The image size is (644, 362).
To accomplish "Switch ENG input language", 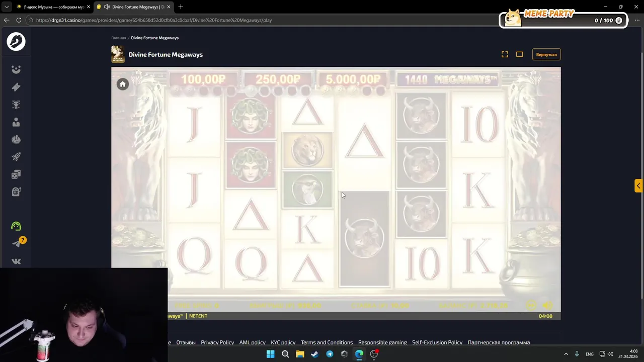I will tap(589, 354).
